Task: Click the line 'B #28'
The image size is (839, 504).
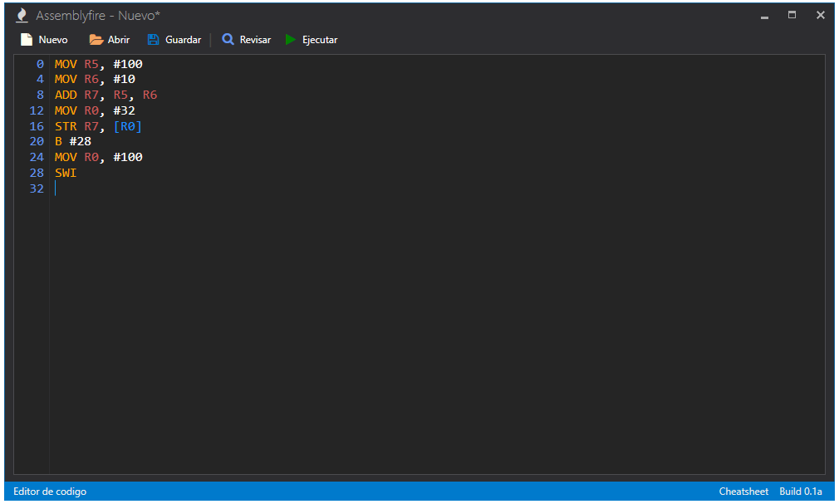Action: pyautogui.click(x=73, y=141)
